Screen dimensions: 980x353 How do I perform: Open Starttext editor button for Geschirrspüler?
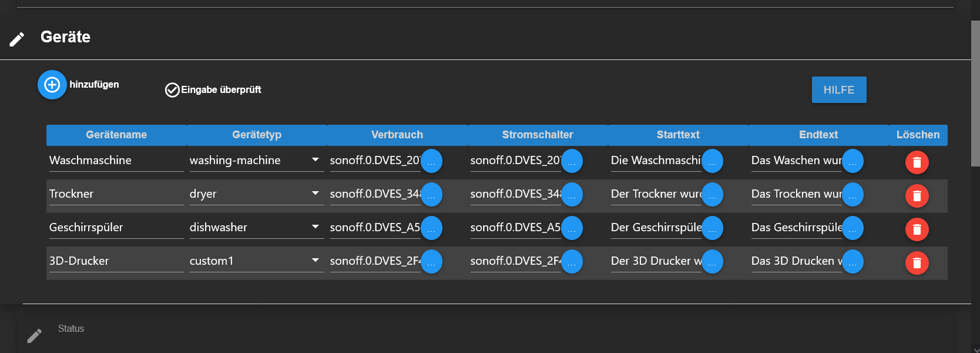tap(712, 228)
